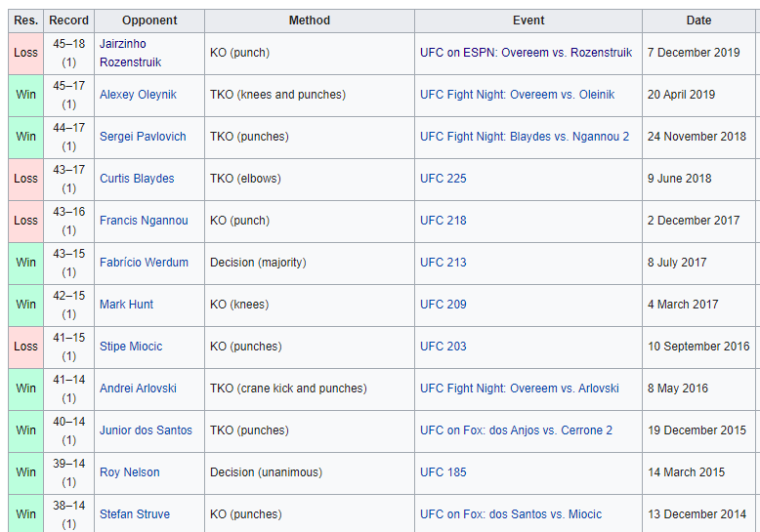Open the UFC 225 event link
The height and width of the screenshot is (532, 760).
pos(443,179)
